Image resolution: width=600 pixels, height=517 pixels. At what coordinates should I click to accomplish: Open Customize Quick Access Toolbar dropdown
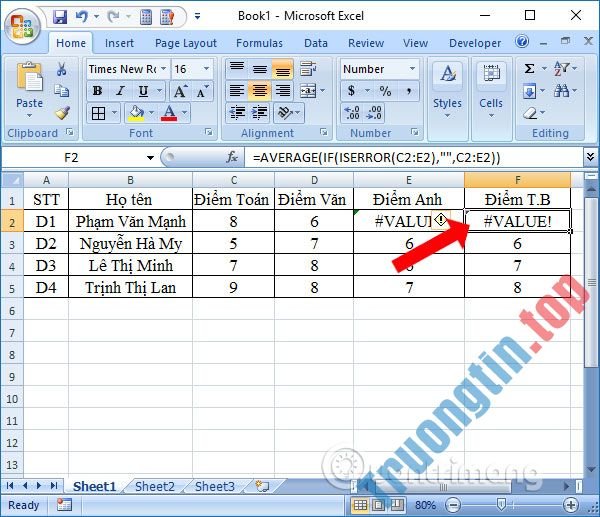click(197, 16)
